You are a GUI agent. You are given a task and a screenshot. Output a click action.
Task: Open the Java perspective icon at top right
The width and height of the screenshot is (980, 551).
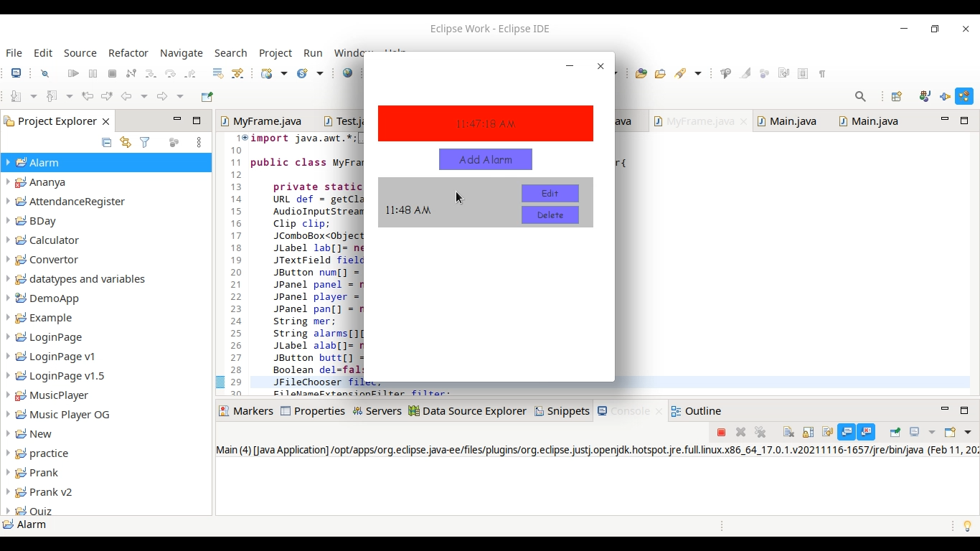[964, 96]
